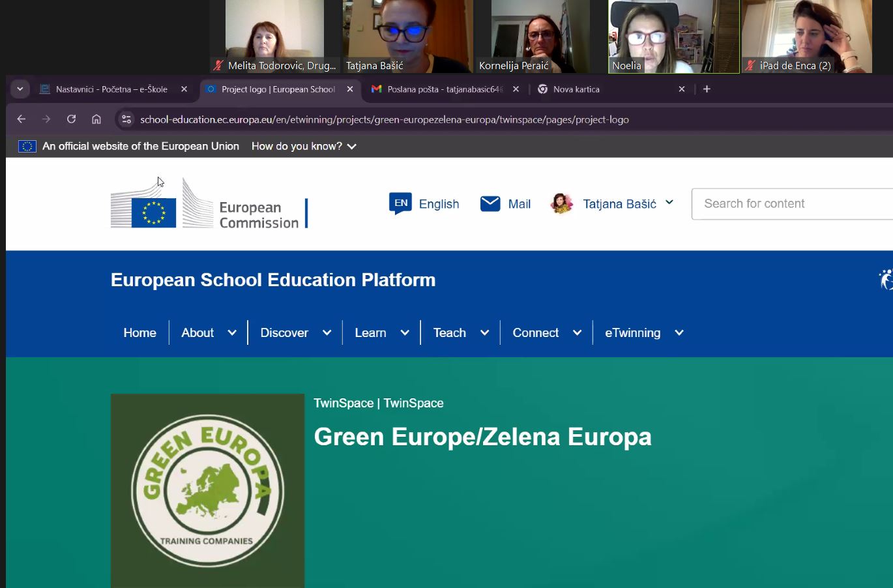Viewport: 893px width, 588px height.
Task: Open the Connect menu item
Action: pos(536,332)
